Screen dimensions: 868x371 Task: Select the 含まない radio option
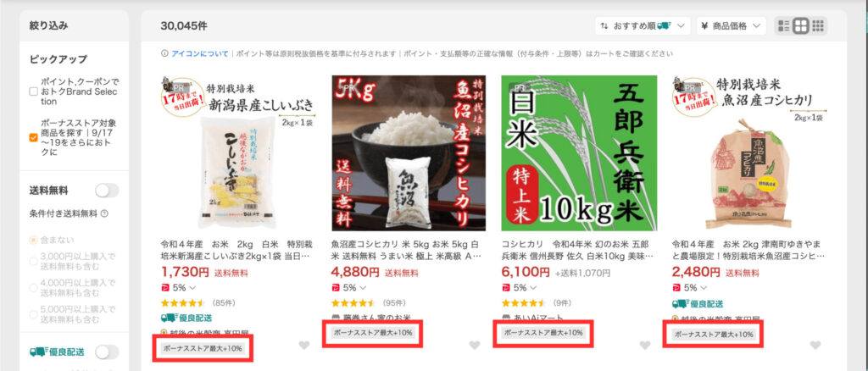pos(34,241)
